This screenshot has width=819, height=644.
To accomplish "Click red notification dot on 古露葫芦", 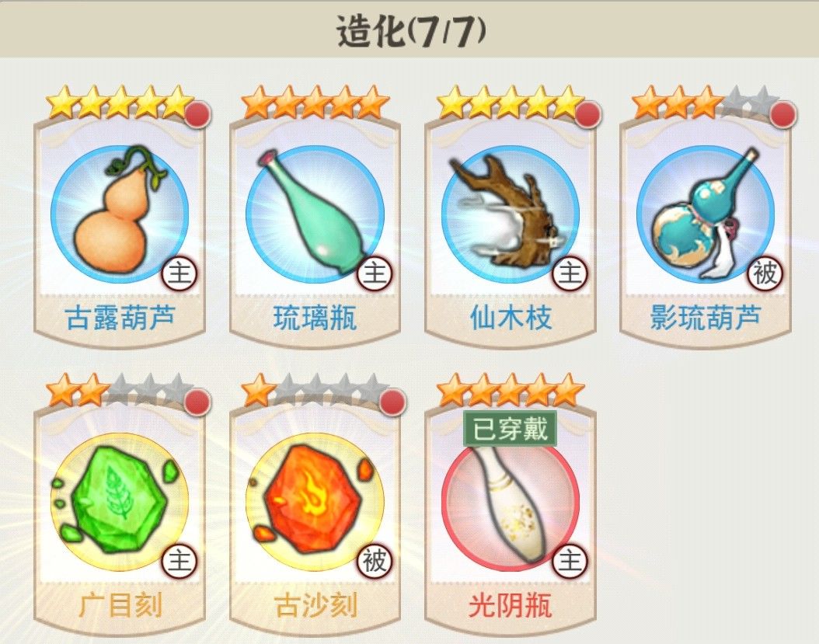I will pyautogui.click(x=197, y=114).
